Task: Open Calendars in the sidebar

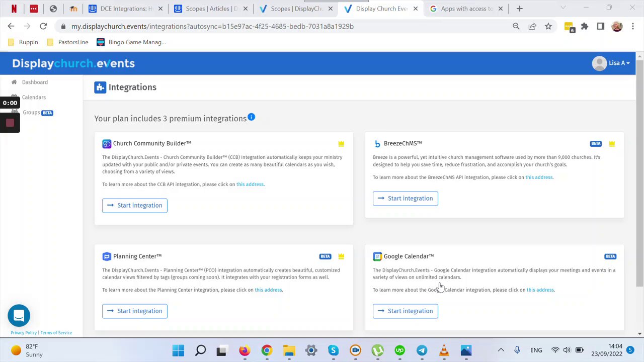Action: (34, 97)
